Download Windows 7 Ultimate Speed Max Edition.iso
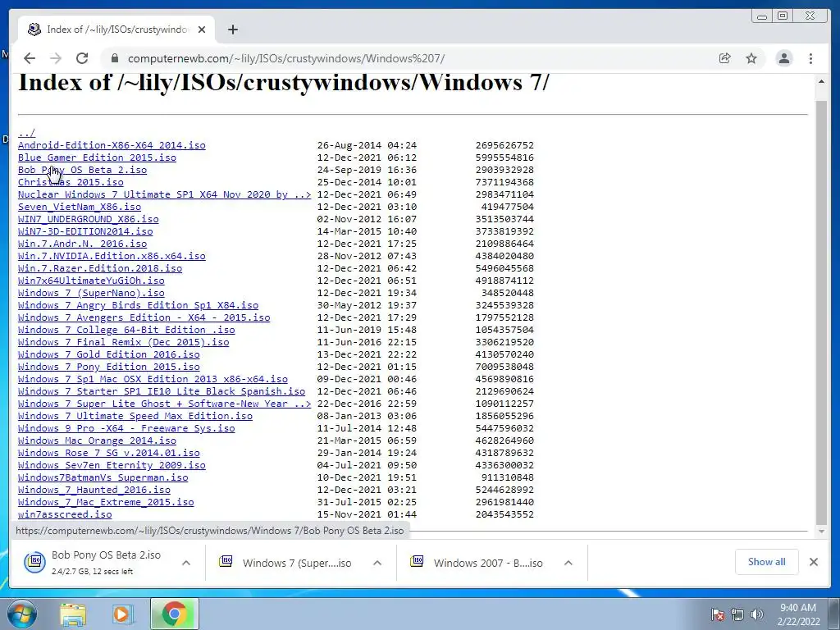Screen dimensions: 840x630 [135, 416]
